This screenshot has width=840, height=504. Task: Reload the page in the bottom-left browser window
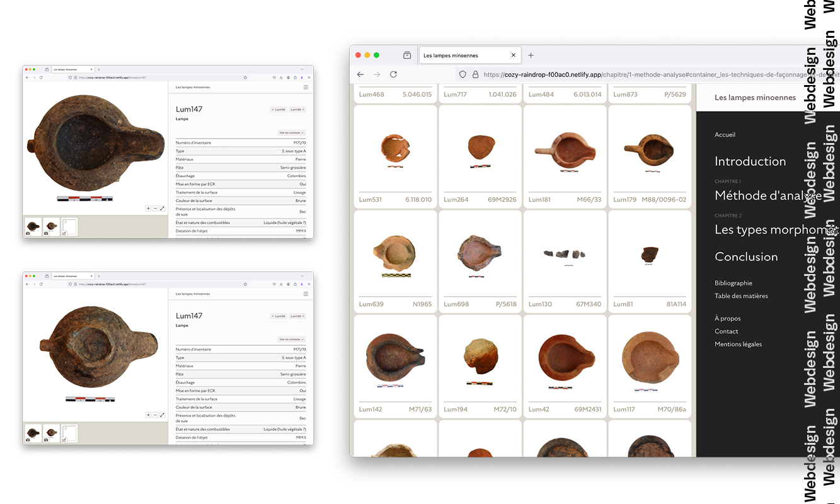pyautogui.click(x=41, y=284)
